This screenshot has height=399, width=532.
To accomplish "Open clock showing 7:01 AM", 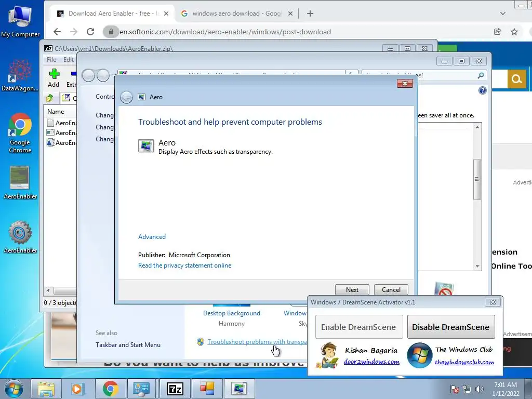I will coord(506,389).
